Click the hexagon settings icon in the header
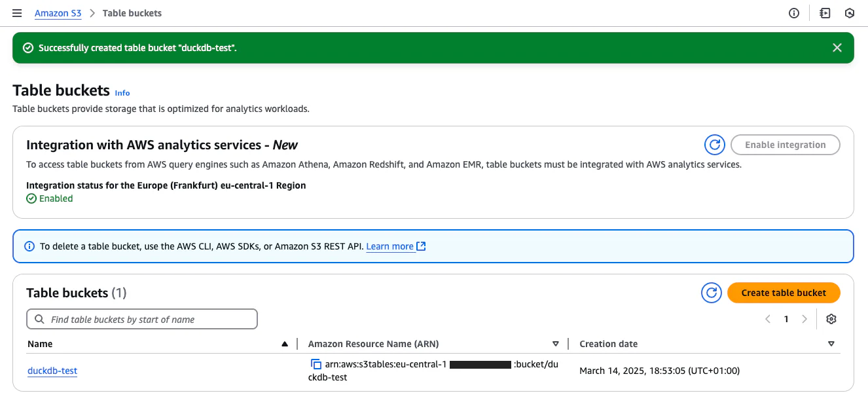The image size is (868, 408). 850,13
